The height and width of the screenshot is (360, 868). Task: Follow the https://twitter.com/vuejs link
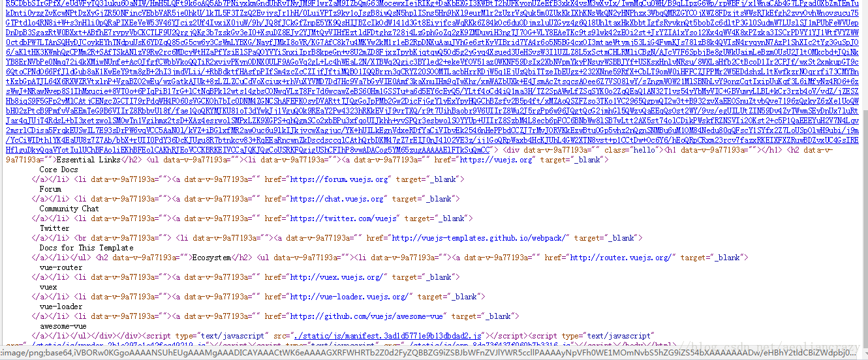(x=344, y=218)
